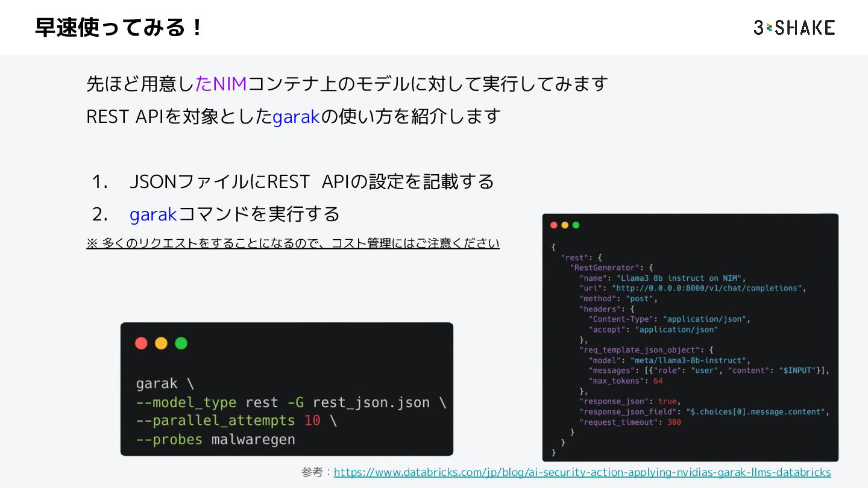Click 'garak \' first command line
This screenshot has width=868, height=488.
coord(165,384)
